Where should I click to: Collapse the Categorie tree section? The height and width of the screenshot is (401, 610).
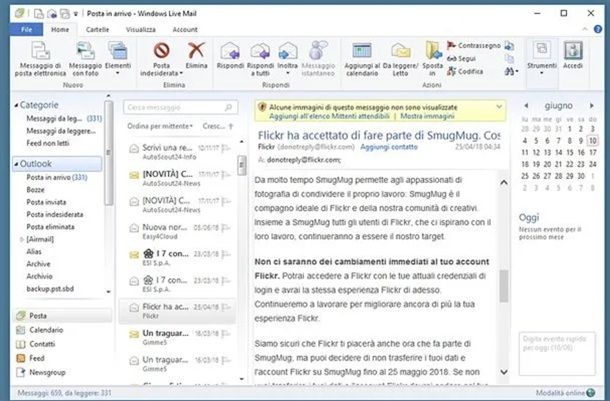coord(16,105)
